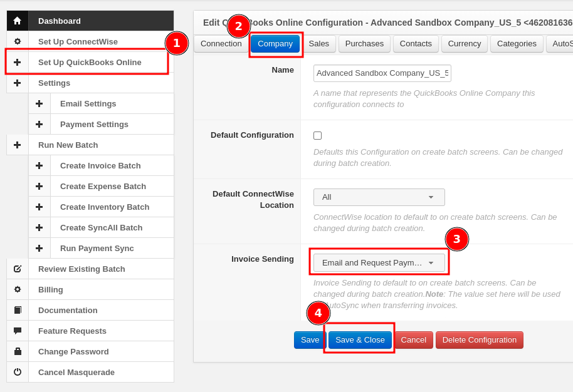573x392 pixels.
Task: Click edit icon beside Review Existing Batch
Action: (17, 269)
